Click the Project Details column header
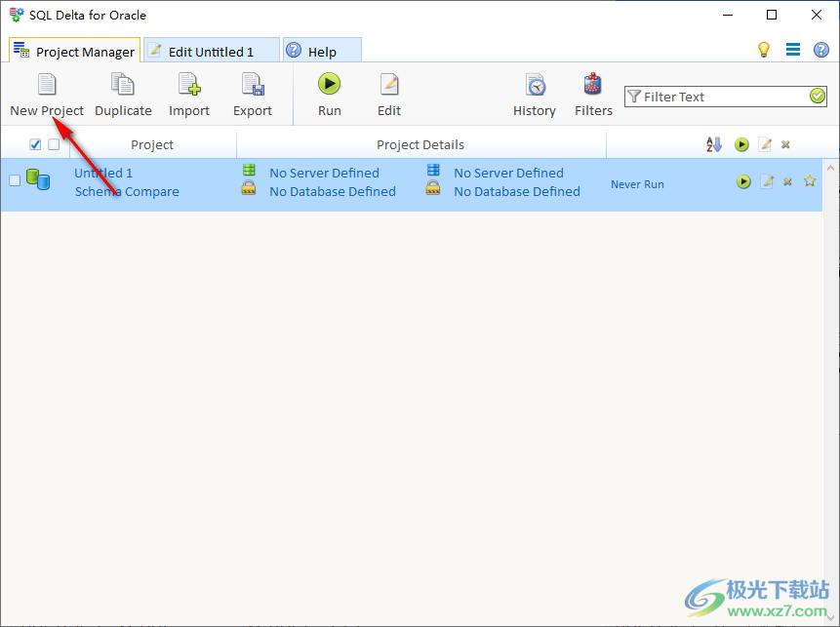 [420, 144]
